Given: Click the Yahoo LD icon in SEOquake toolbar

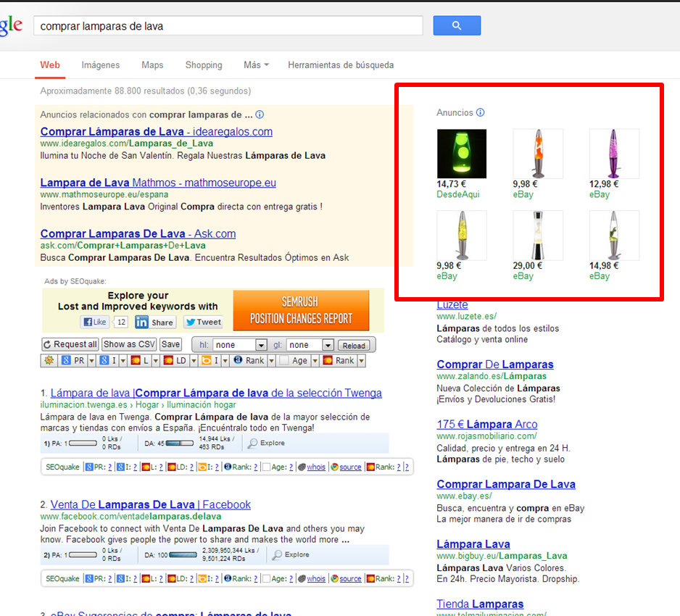Looking at the screenshot, I should (169, 360).
